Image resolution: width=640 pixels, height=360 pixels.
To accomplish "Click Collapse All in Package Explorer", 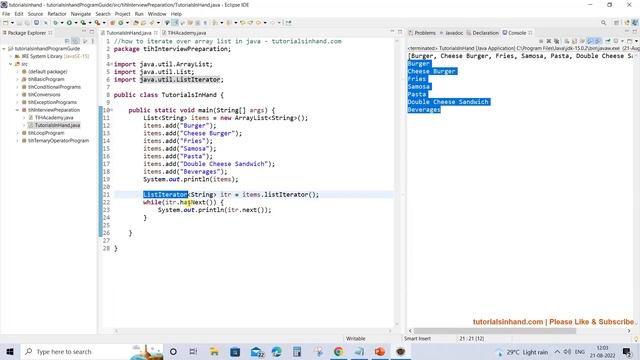I will (67, 41).
